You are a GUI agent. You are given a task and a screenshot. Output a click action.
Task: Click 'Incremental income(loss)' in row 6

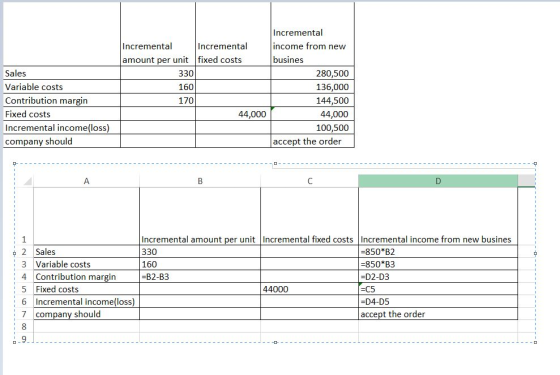coord(85,302)
